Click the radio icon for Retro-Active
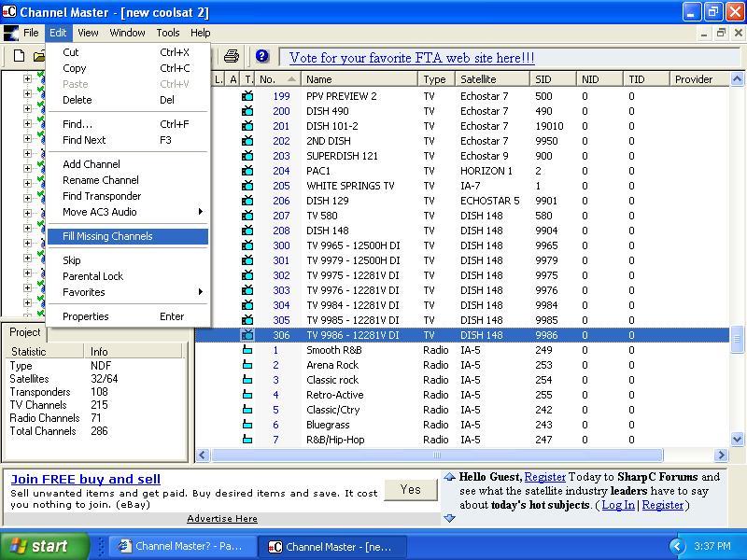 [x=247, y=395]
